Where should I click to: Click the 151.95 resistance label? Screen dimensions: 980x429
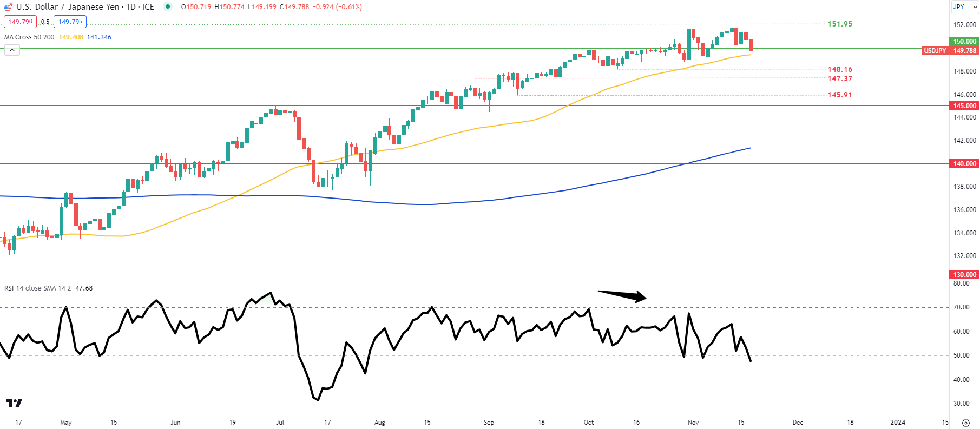pyautogui.click(x=840, y=24)
